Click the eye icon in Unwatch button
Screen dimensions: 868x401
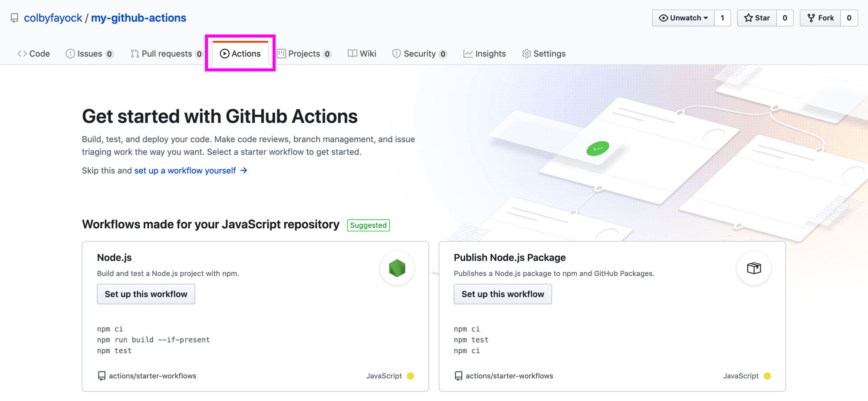point(664,18)
